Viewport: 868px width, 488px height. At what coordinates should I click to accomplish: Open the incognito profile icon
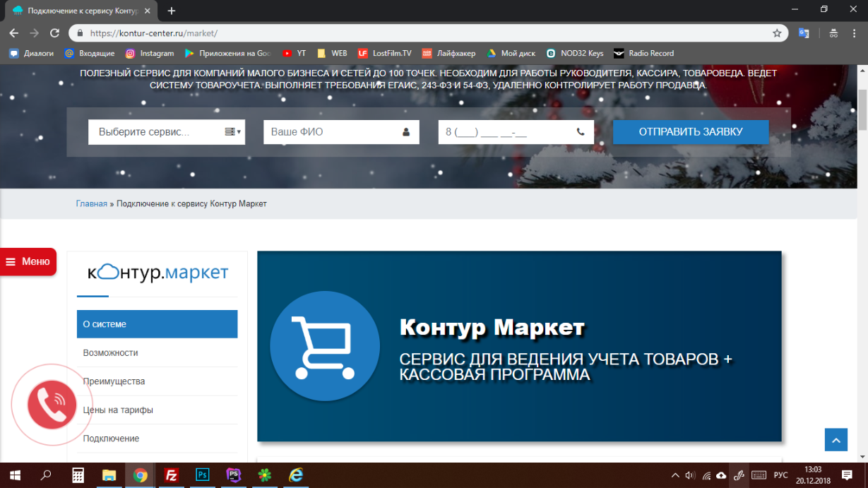[x=833, y=33]
